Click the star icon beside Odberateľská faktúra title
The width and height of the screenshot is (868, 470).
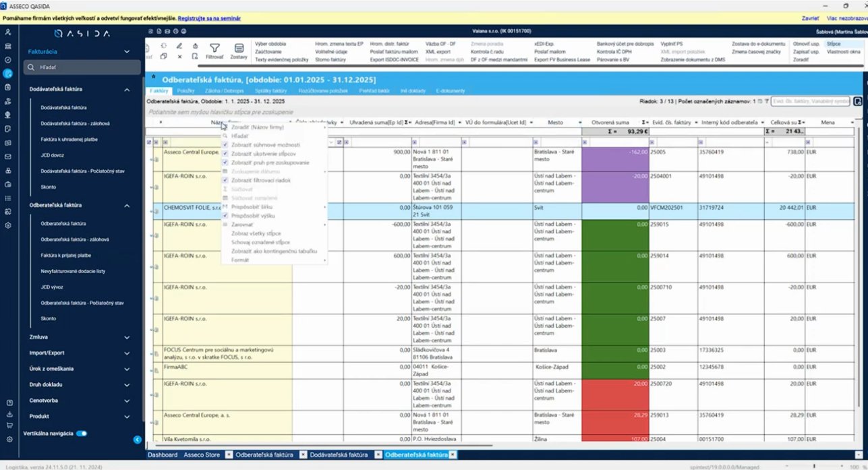pos(154,78)
